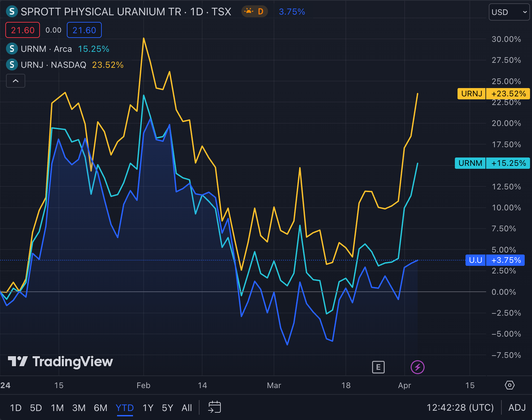Click the Feb label on time axis
This screenshot has width=532, height=420.
143,385
